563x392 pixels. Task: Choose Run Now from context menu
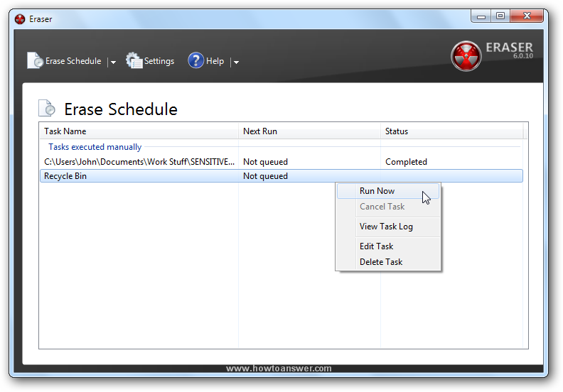[388, 191]
